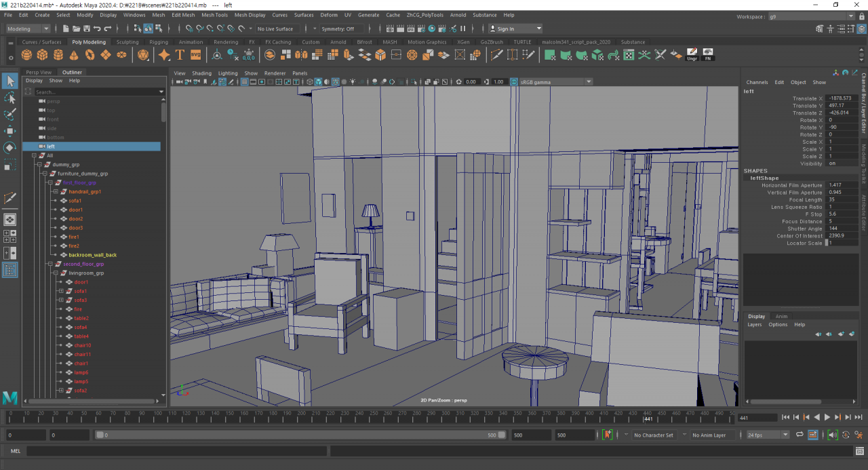Viewport: 868px width, 470px height.
Task: Open the Modeling menu set dropdown
Action: 28,28
